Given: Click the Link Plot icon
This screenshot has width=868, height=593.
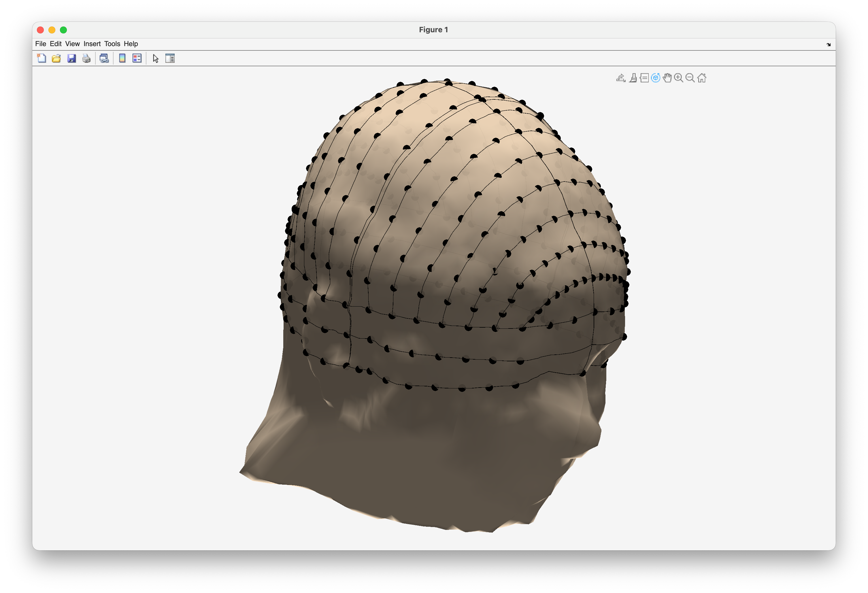Looking at the screenshot, I should [x=104, y=58].
